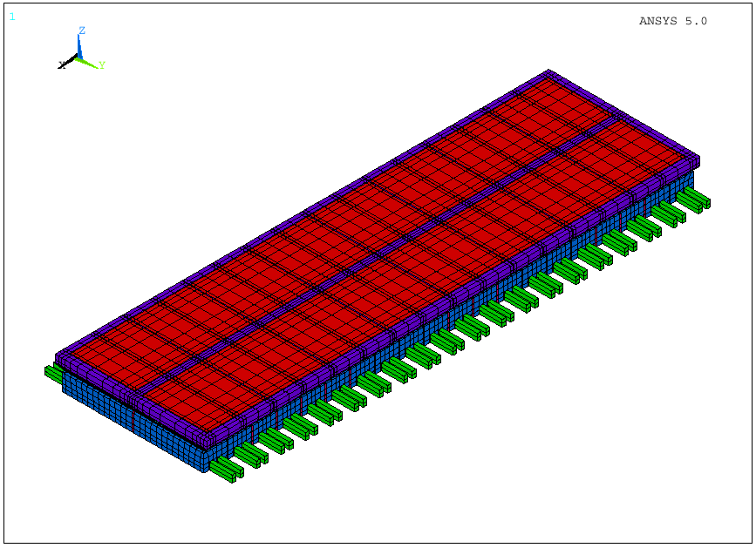Screen dimensions: 756x548
Task: Pick the green beam nearest the front corner
Action: [227, 470]
